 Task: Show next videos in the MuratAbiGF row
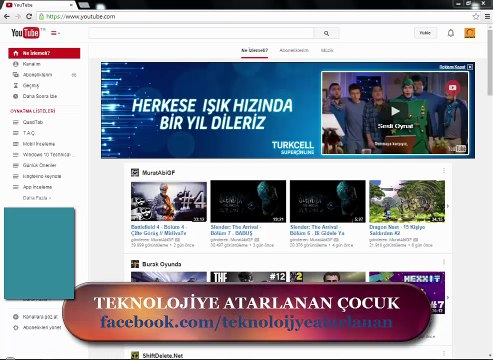click(x=448, y=206)
